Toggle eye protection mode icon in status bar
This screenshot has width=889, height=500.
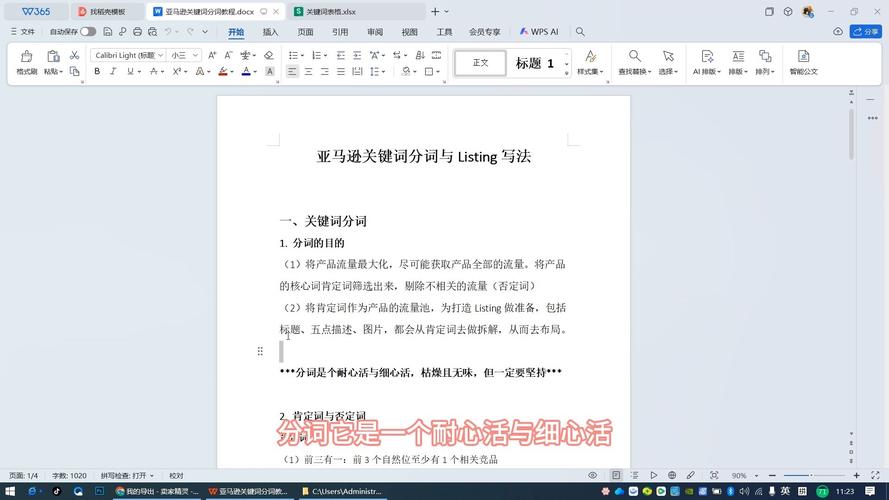click(x=592, y=475)
